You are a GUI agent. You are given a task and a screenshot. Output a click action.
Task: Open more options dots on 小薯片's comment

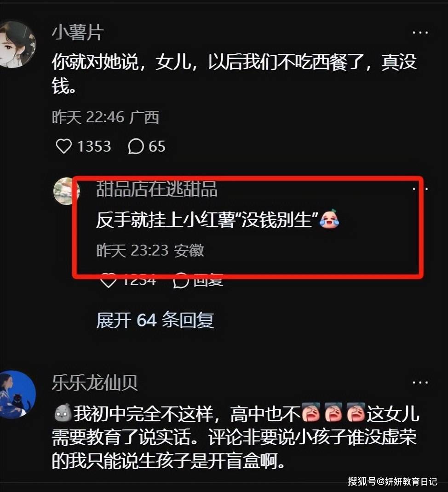tap(420, 32)
